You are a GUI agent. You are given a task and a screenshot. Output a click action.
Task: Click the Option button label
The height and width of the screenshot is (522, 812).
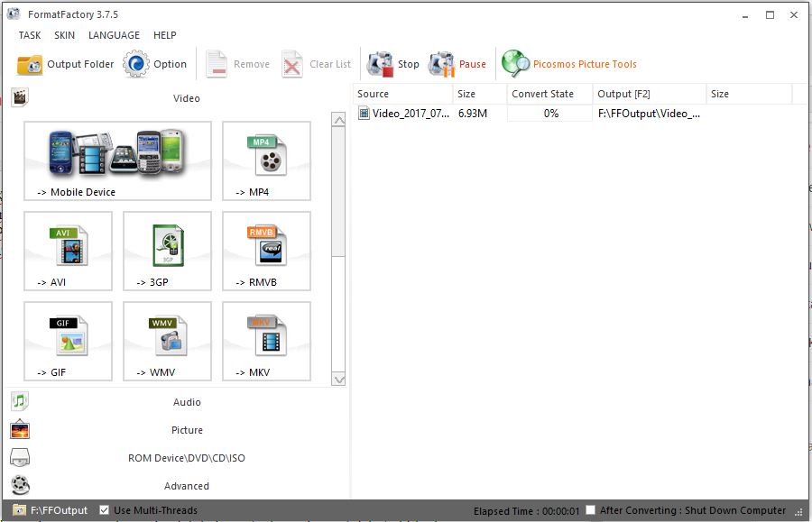point(170,64)
